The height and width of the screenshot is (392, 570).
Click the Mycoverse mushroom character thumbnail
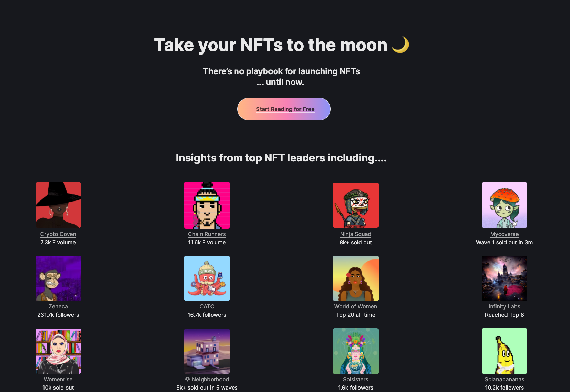point(504,205)
